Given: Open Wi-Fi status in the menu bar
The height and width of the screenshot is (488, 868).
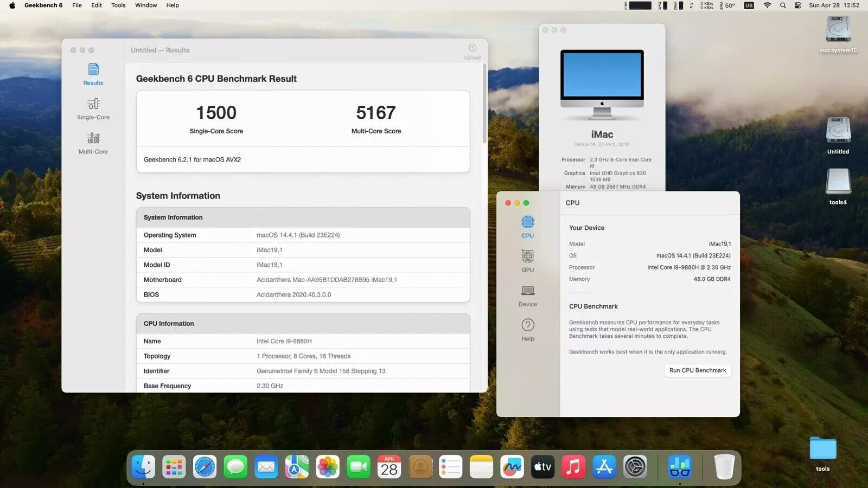Looking at the screenshot, I should tap(767, 5).
